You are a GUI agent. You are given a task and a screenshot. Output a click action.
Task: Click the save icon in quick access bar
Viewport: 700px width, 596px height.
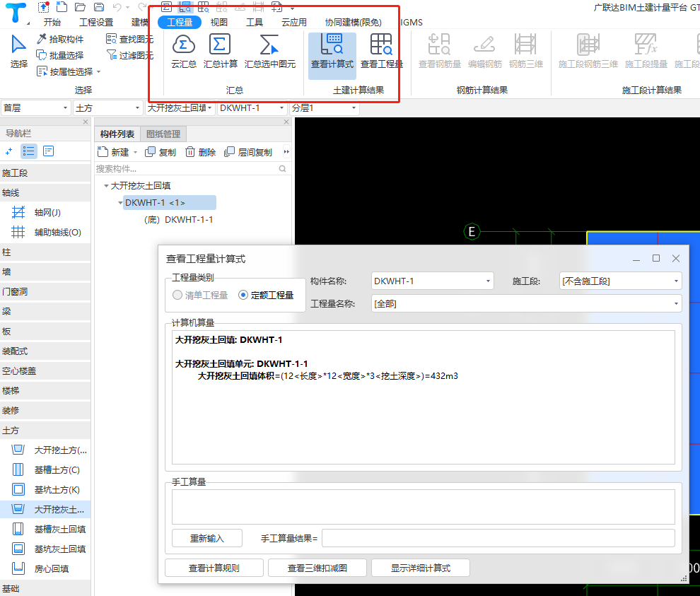point(99,7)
